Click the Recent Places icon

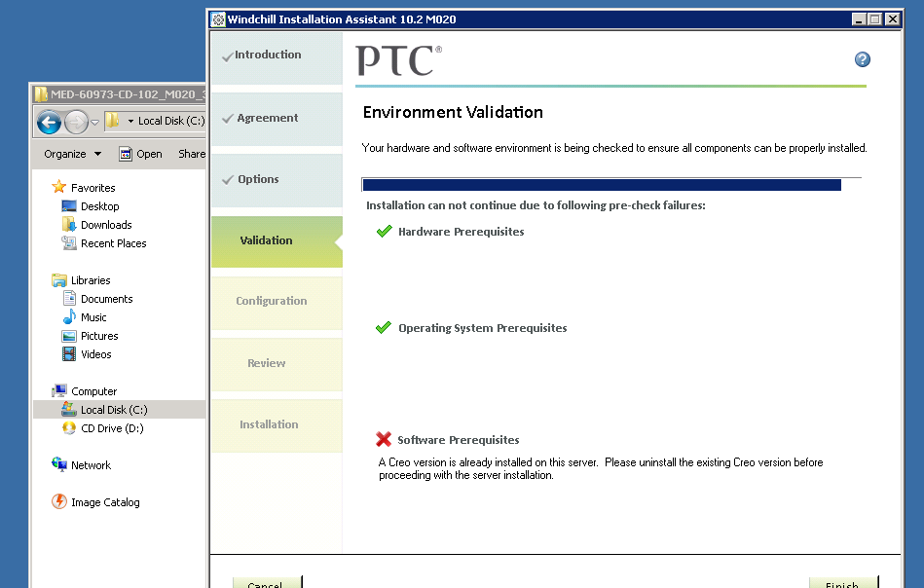(69, 242)
